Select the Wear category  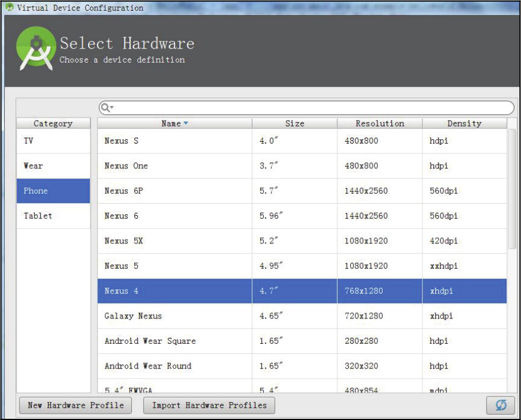[53, 166]
